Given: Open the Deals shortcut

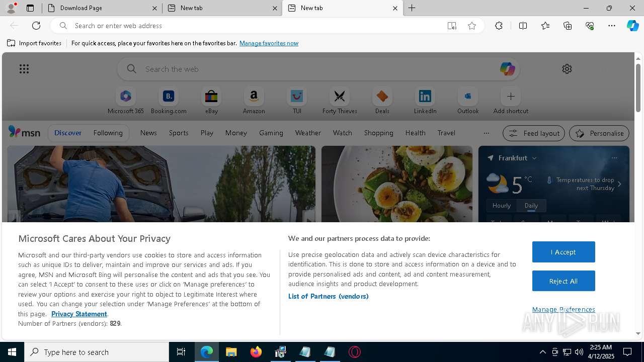Looking at the screenshot, I should pos(382,101).
